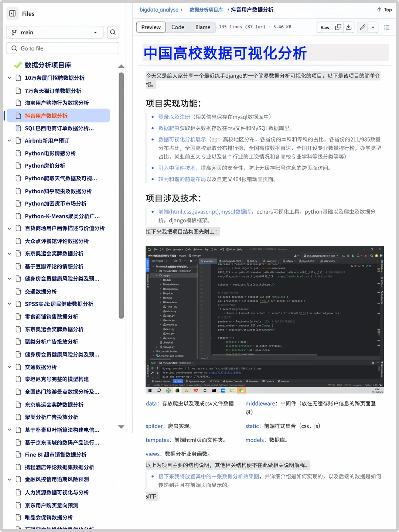Open 数据分析项目库 breadcrumb link
The image size is (399, 532).
206,10
